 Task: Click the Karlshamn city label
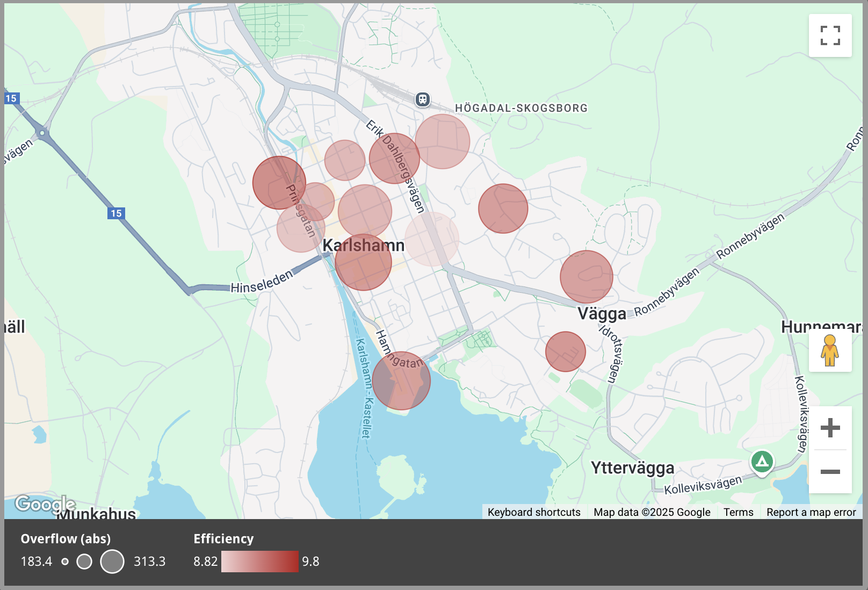coord(363,245)
